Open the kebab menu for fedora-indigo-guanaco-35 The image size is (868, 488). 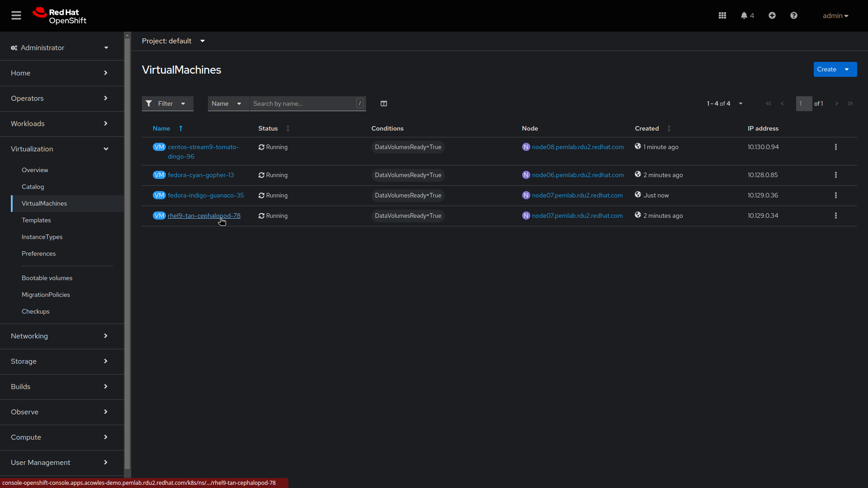pos(835,195)
